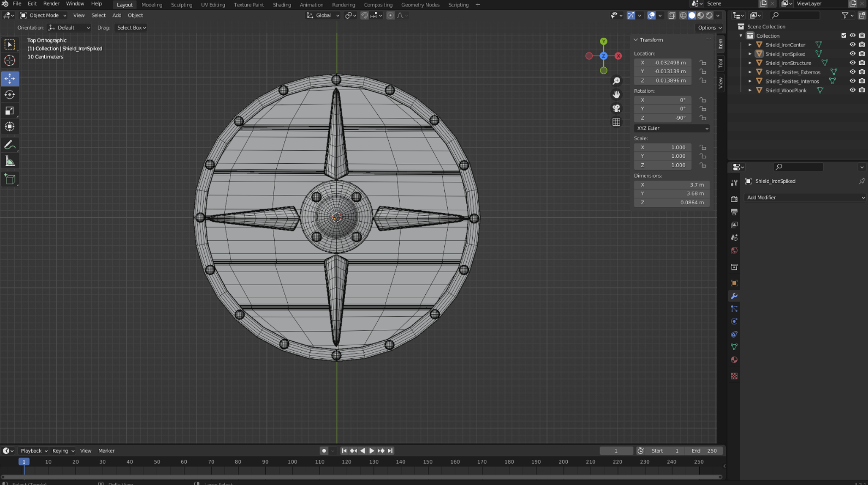Open the Scene properties tab icon

tap(734, 238)
